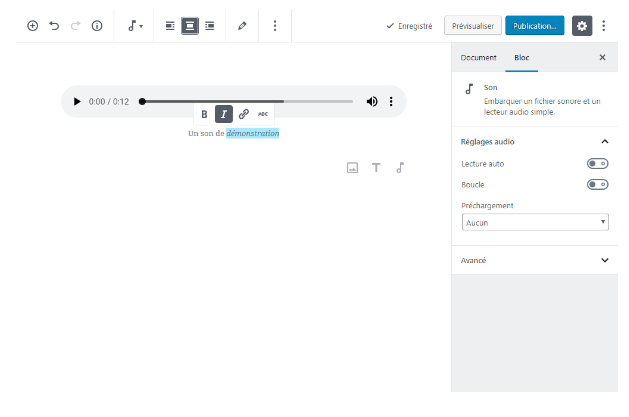Enable the Lecture auto toggle
The width and height of the screenshot is (629, 417).
(597, 163)
